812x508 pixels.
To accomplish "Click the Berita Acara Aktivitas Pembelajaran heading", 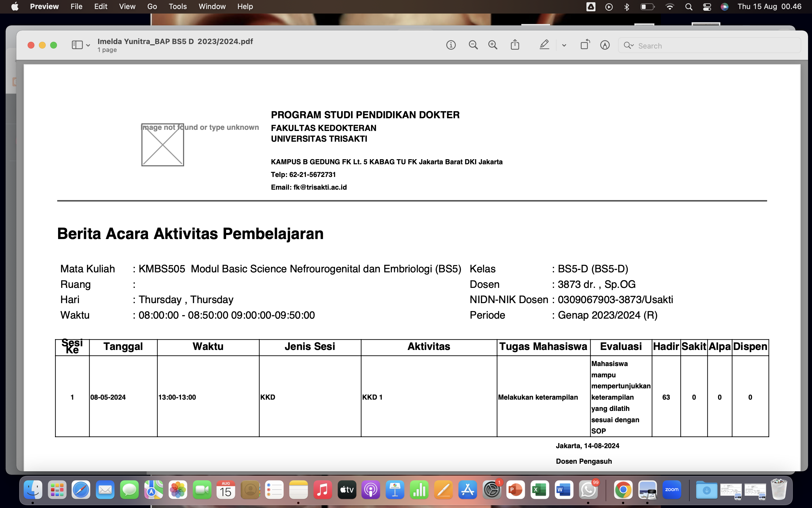I will tap(190, 234).
